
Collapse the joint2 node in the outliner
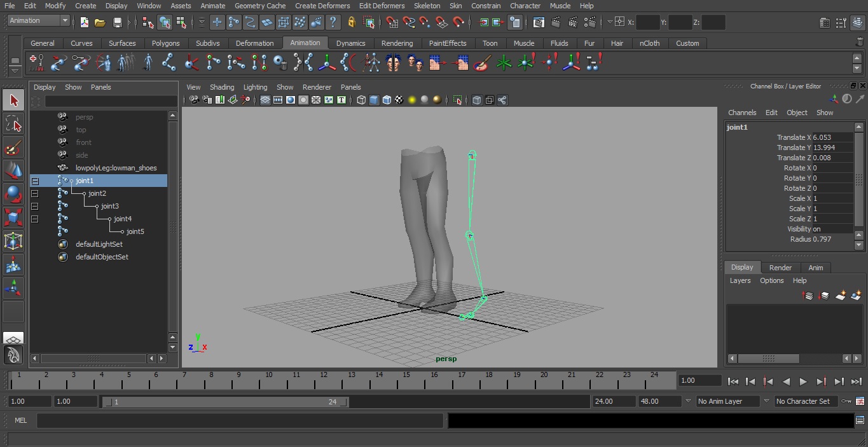[35, 194]
